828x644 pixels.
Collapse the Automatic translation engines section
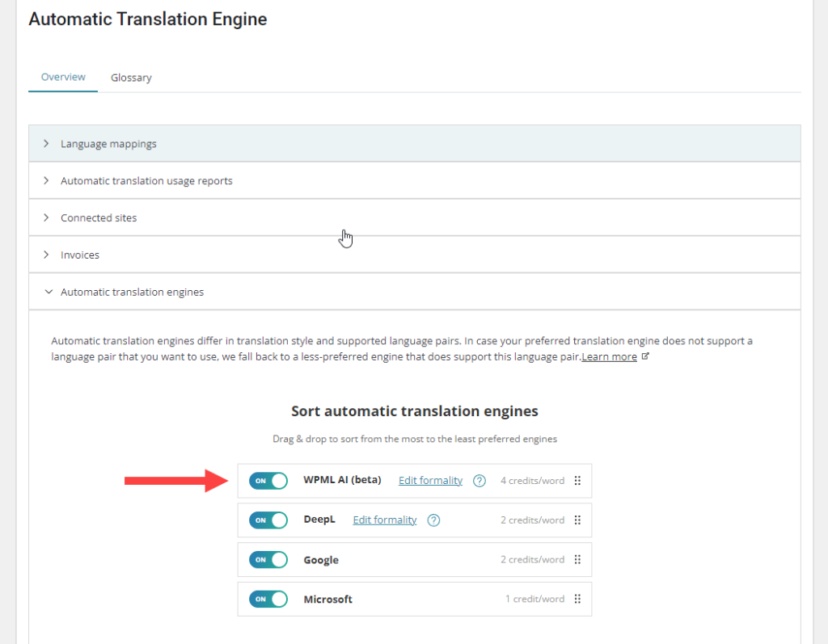(x=132, y=292)
